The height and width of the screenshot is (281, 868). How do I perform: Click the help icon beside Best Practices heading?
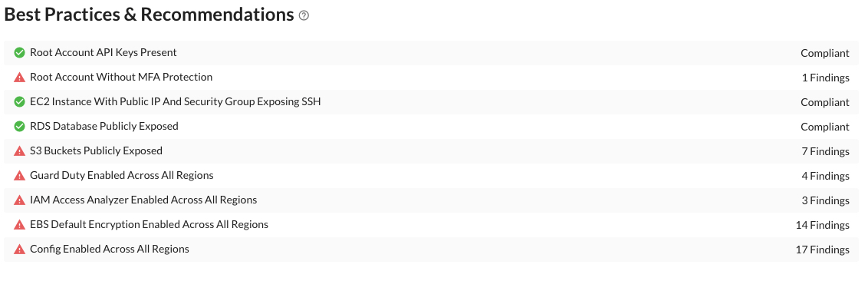tap(304, 15)
